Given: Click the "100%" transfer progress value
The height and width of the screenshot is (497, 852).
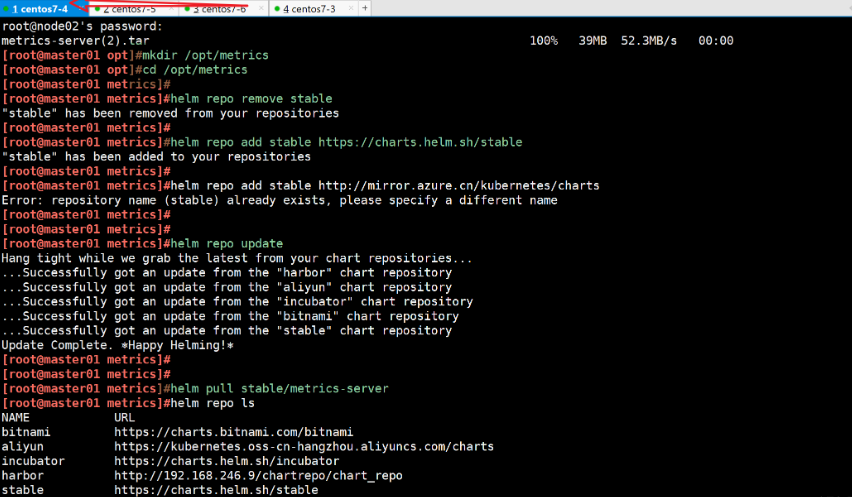Looking at the screenshot, I should (544, 41).
